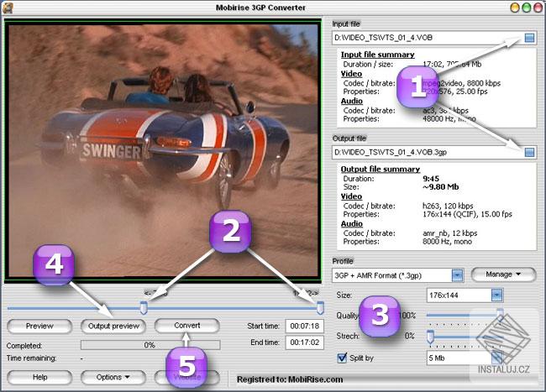
Task: Click the red close window button
Action: 538,8
